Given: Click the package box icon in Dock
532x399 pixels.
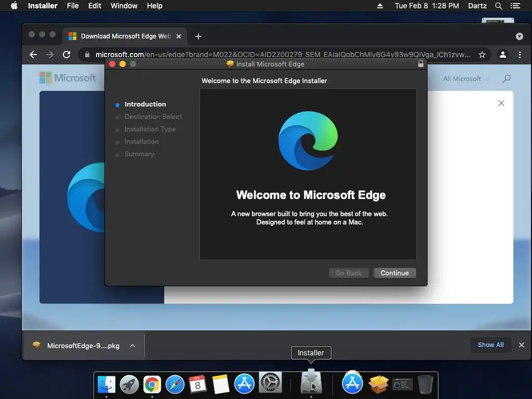Looking at the screenshot, I should point(378,384).
